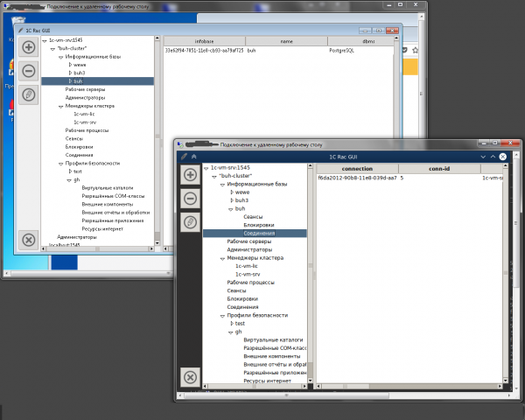Viewport: 525px width, 420px height.
Task: Click the infobase column header
Action: click(204, 40)
